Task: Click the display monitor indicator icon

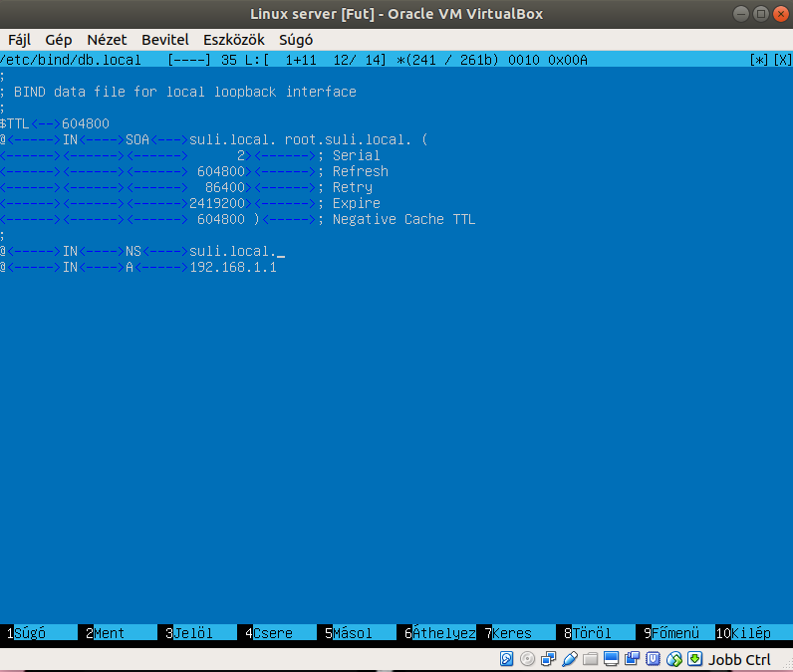Action: [x=612, y=659]
